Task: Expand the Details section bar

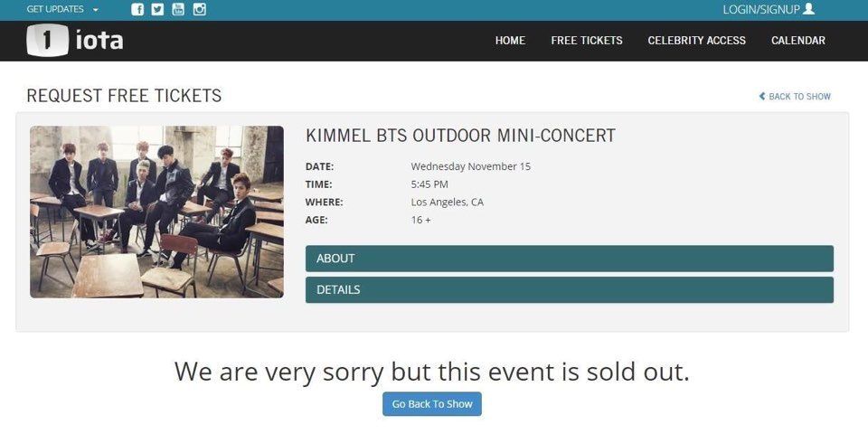Action: coord(569,290)
